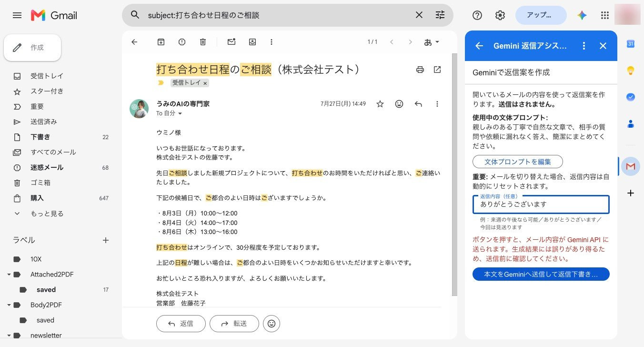Click the アップ... upgrade button

coord(541,15)
